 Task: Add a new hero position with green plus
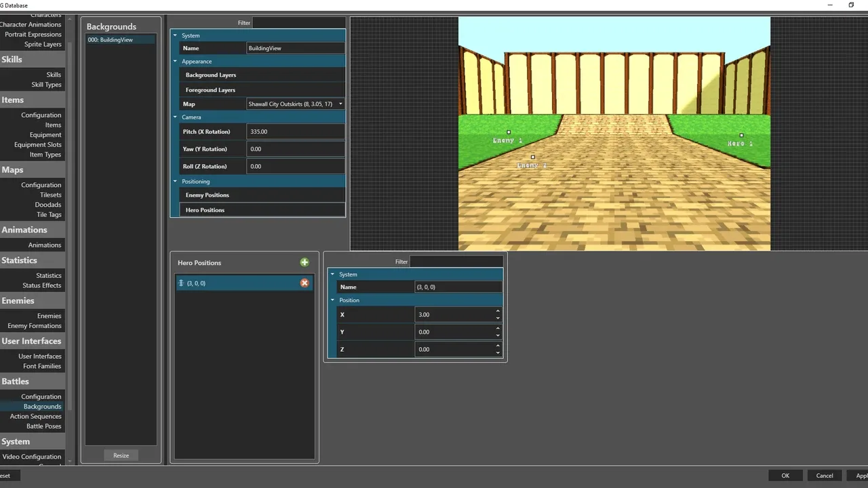[304, 262]
